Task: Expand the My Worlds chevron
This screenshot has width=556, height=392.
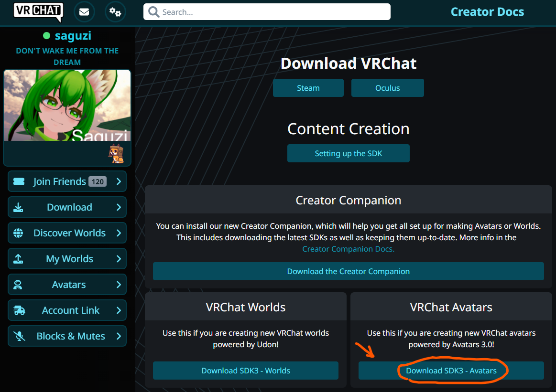Action: coord(119,259)
